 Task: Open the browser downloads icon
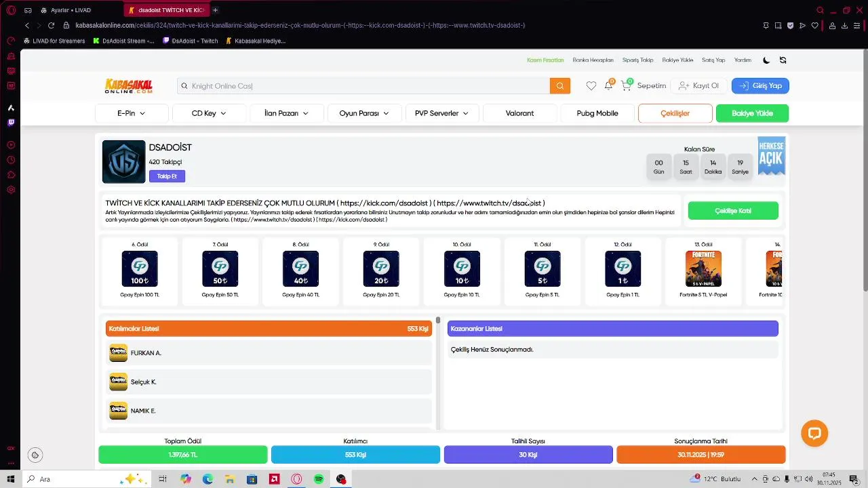click(x=844, y=25)
